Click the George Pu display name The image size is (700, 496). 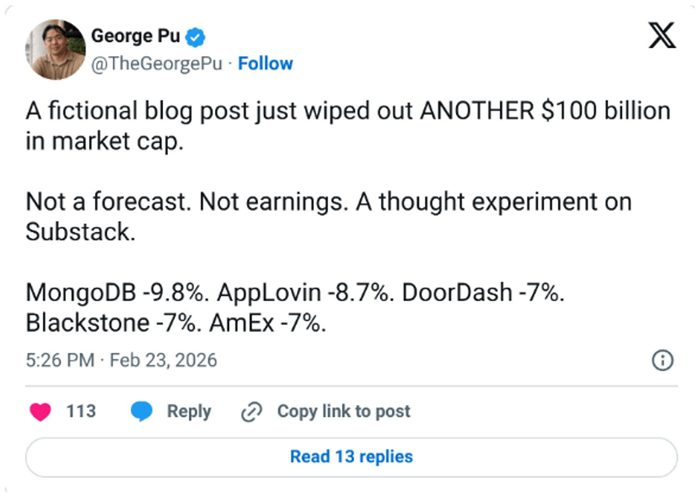tap(136, 37)
